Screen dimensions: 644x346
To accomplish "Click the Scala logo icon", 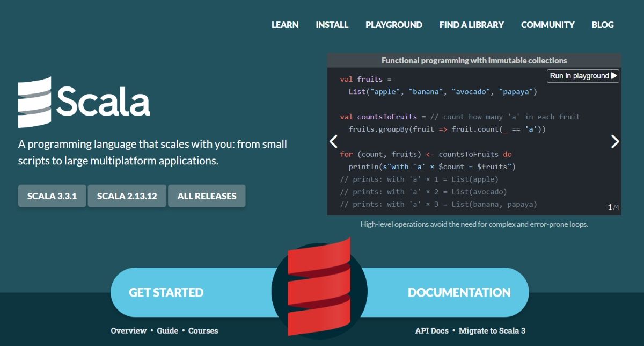I will click(34, 101).
